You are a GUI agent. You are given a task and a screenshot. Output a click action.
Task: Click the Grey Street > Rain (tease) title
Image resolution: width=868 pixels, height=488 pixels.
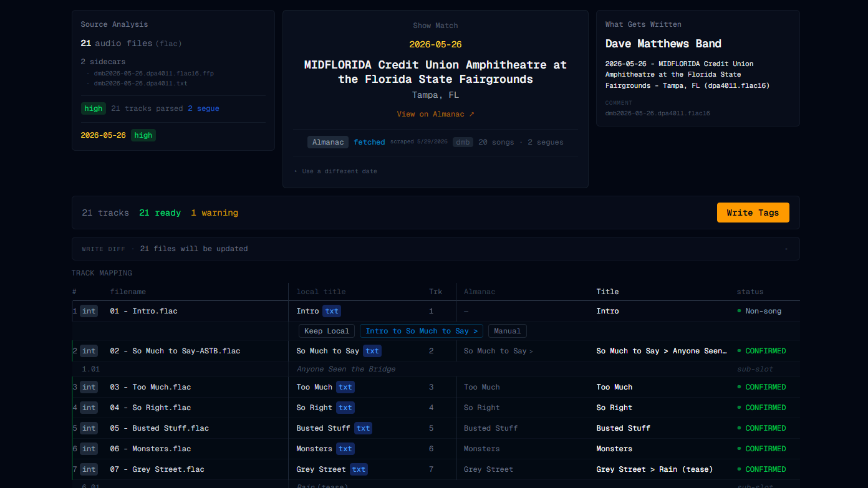pyautogui.click(x=654, y=469)
